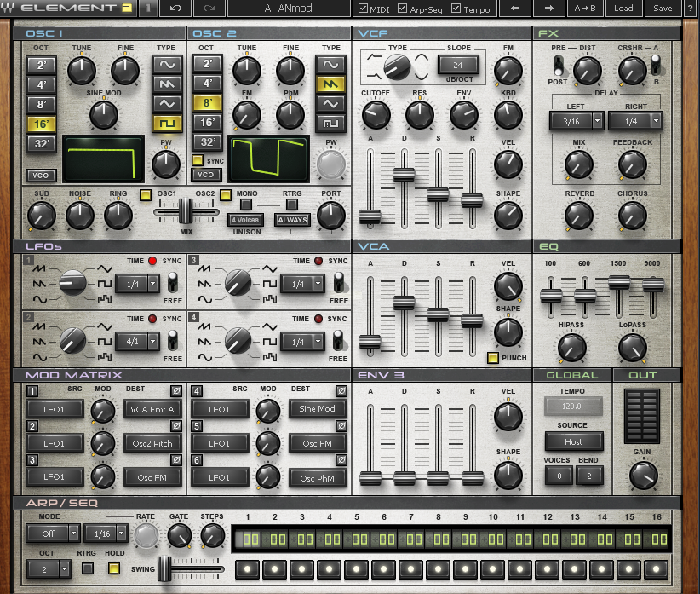700x594 pixels.
Task: Click the A→B copy button
Action: tap(585, 8)
